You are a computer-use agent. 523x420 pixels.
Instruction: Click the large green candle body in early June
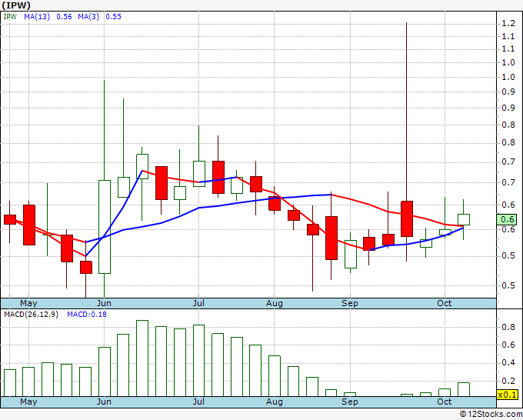coord(105,226)
